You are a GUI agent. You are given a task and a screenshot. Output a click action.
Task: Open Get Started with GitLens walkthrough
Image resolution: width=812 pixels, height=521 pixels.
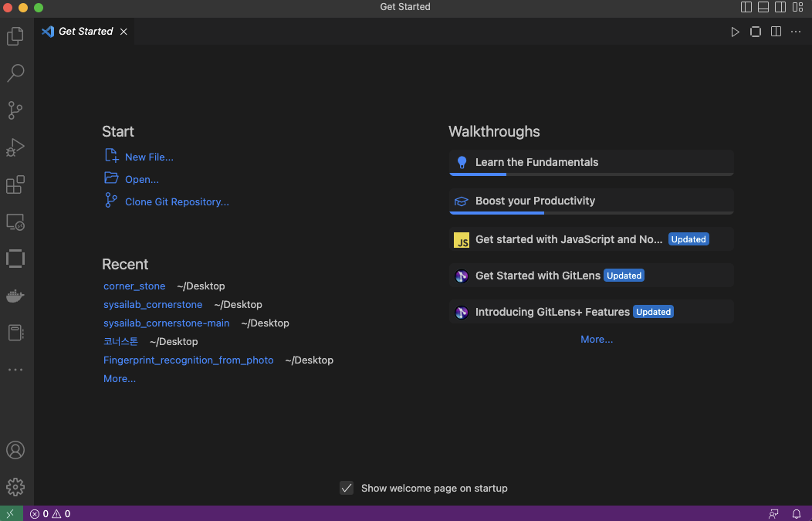(x=591, y=276)
